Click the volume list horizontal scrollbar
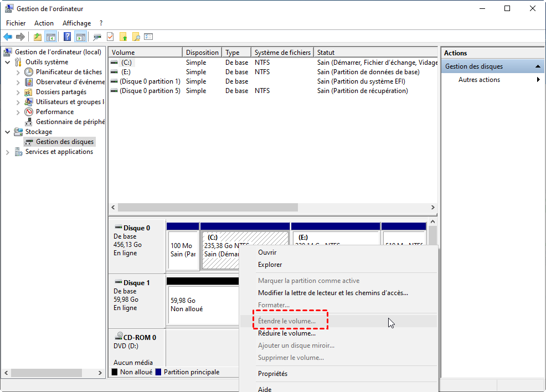 (208, 207)
